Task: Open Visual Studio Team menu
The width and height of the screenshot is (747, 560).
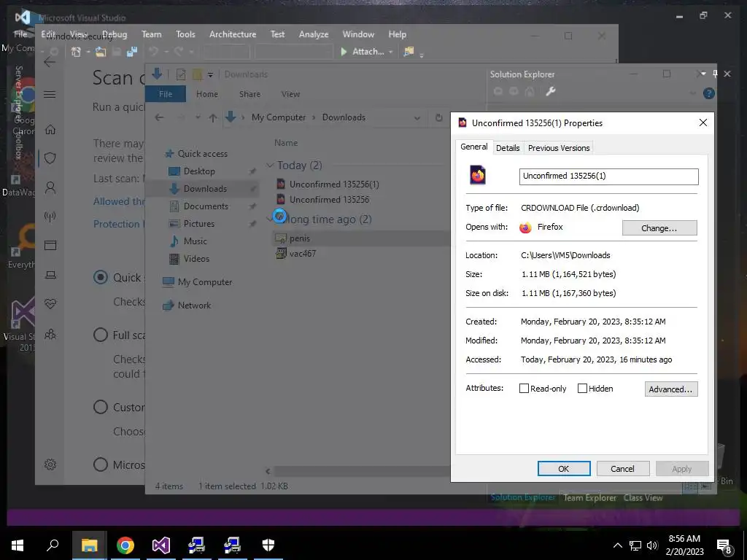Action: click(152, 34)
